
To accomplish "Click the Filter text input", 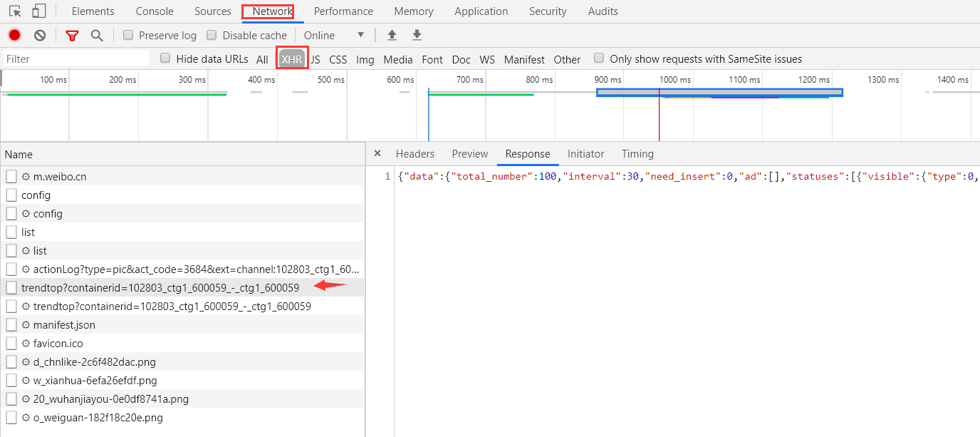I will [76, 58].
